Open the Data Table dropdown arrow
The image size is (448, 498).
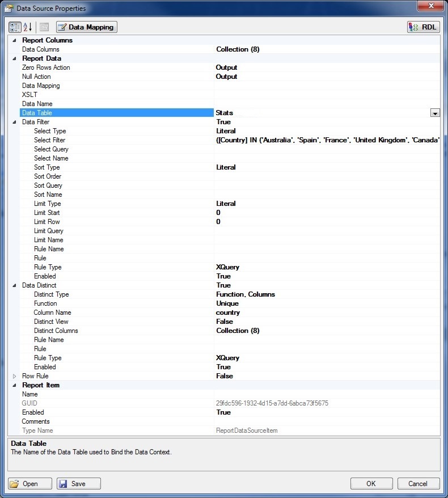tap(435, 113)
